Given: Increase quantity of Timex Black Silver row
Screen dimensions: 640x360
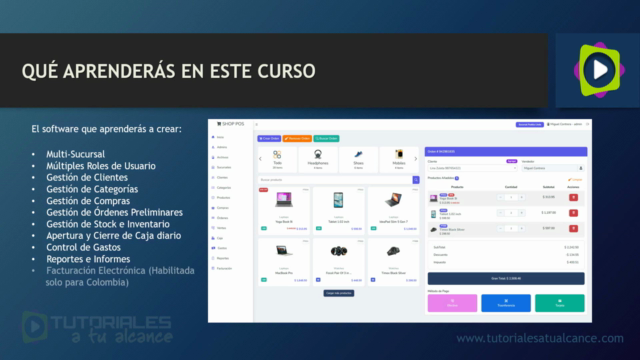Looking at the screenshot, I should coord(522,228).
